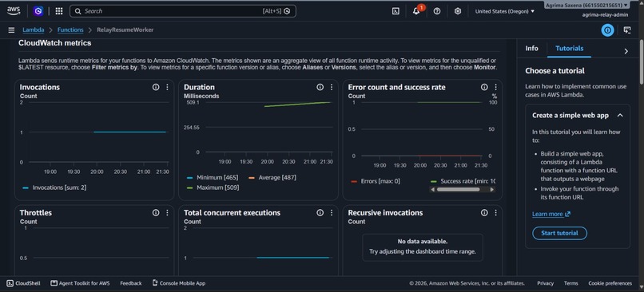This screenshot has height=292, width=644.
Task: Click the page vertical scrollbar
Action: (642, 61)
